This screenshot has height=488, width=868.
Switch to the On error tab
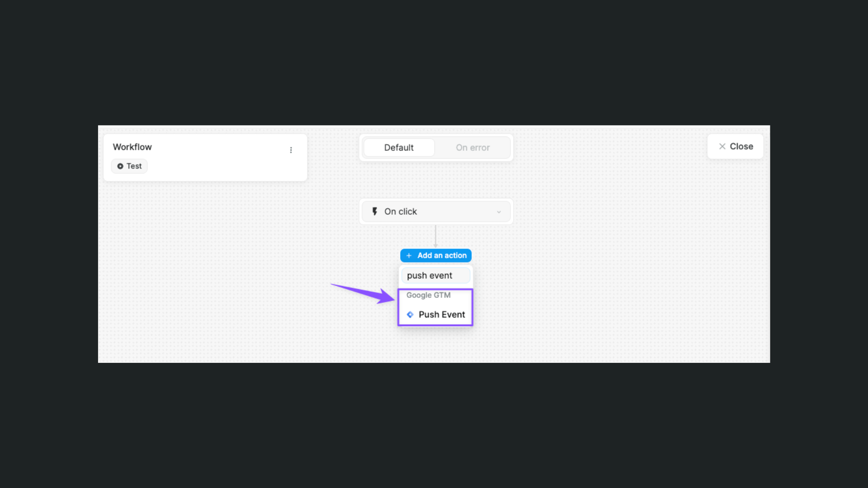pyautogui.click(x=472, y=147)
